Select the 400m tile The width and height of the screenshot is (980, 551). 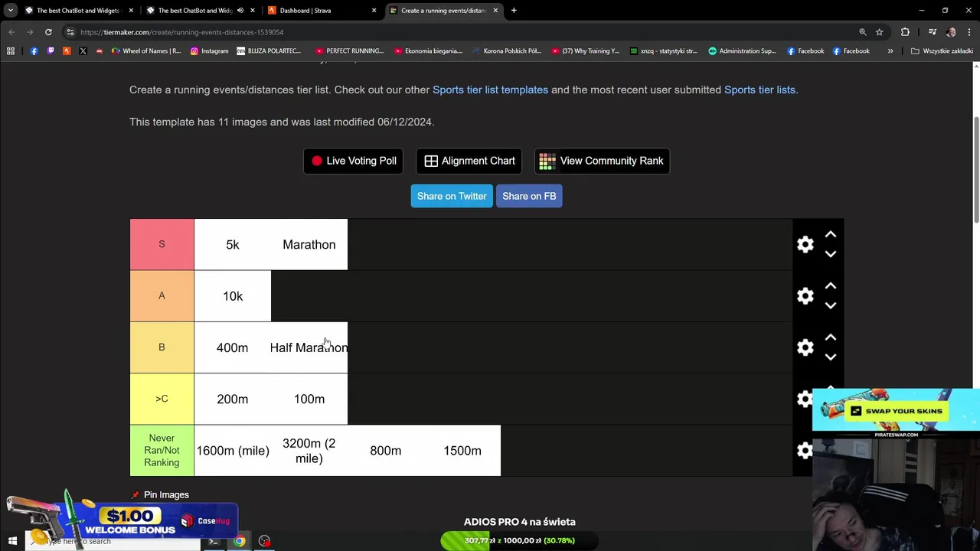[233, 347]
